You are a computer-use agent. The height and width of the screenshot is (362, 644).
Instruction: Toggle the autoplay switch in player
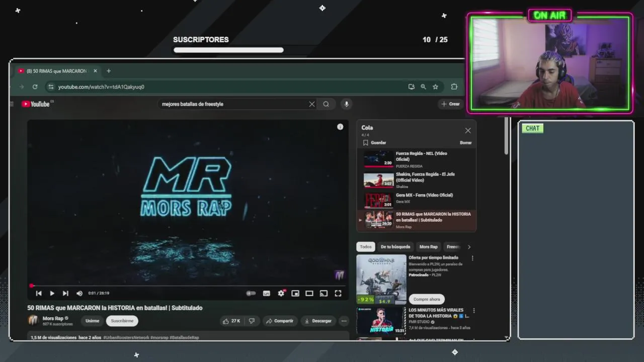[251, 293]
